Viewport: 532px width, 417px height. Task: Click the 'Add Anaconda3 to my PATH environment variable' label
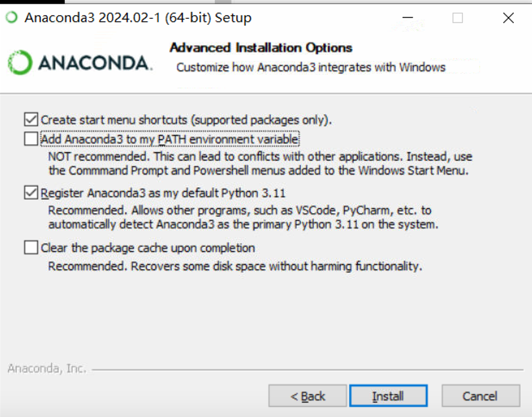pyautogui.click(x=170, y=139)
